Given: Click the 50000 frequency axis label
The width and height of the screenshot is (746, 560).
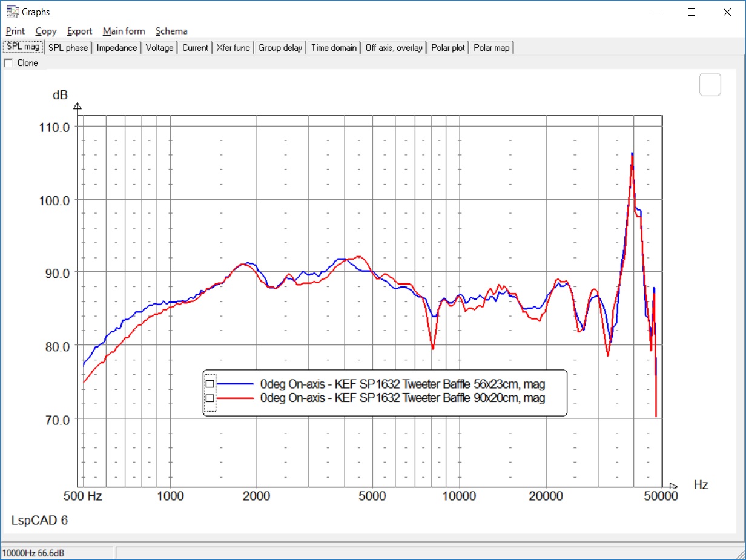Looking at the screenshot, I should [660, 496].
